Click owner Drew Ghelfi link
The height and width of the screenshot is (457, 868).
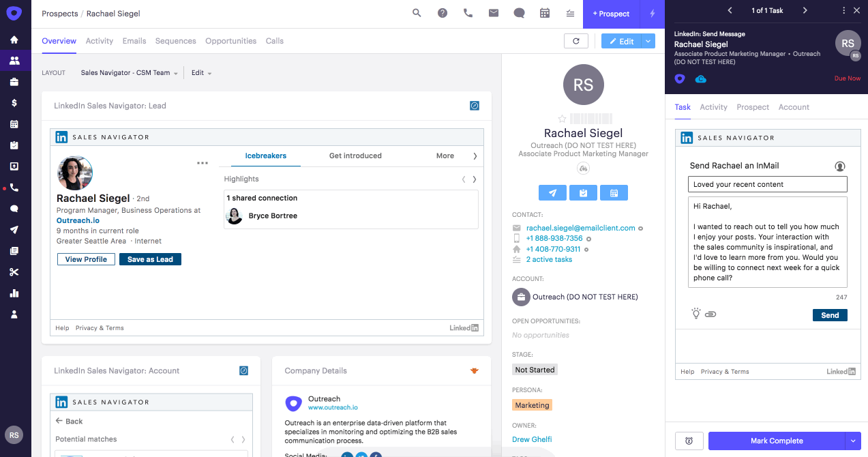point(532,439)
